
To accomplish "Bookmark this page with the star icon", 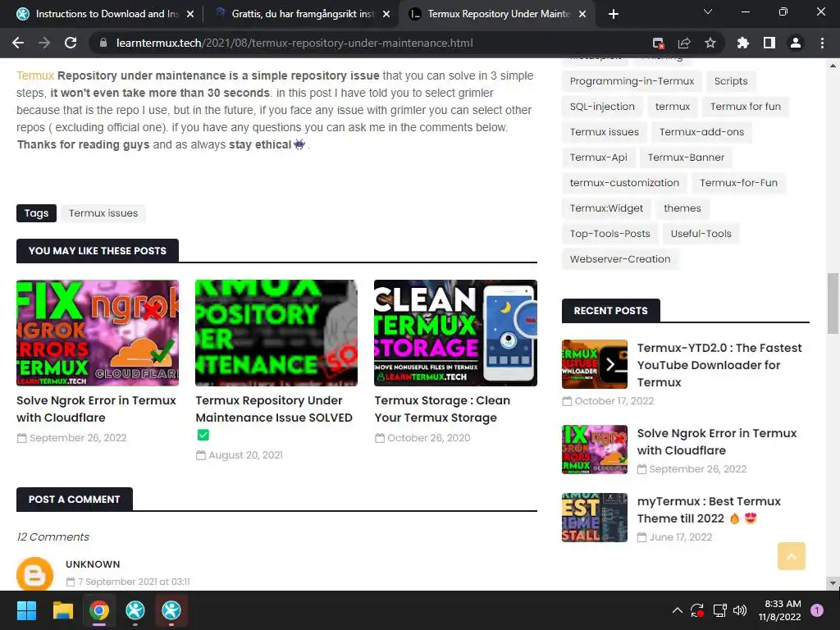I will (x=710, y=43).
